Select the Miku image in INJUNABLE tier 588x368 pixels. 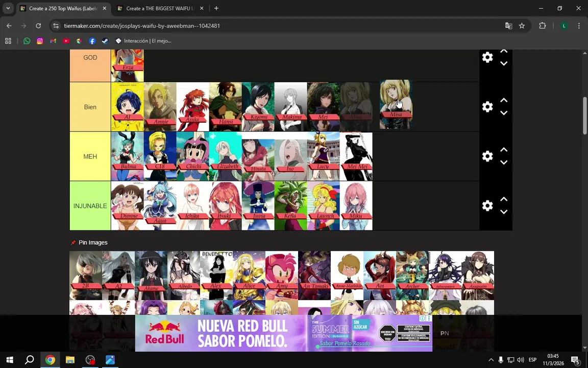[356, 206]
